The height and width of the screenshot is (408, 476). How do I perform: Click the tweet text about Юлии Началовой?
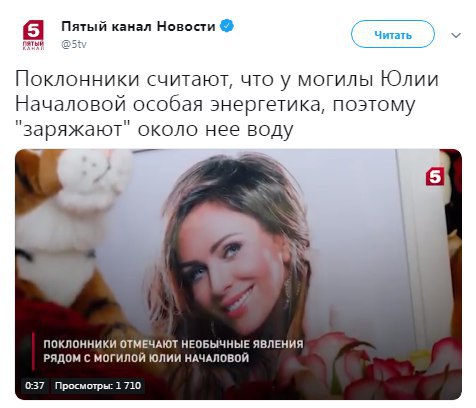(x=227, y=104)
